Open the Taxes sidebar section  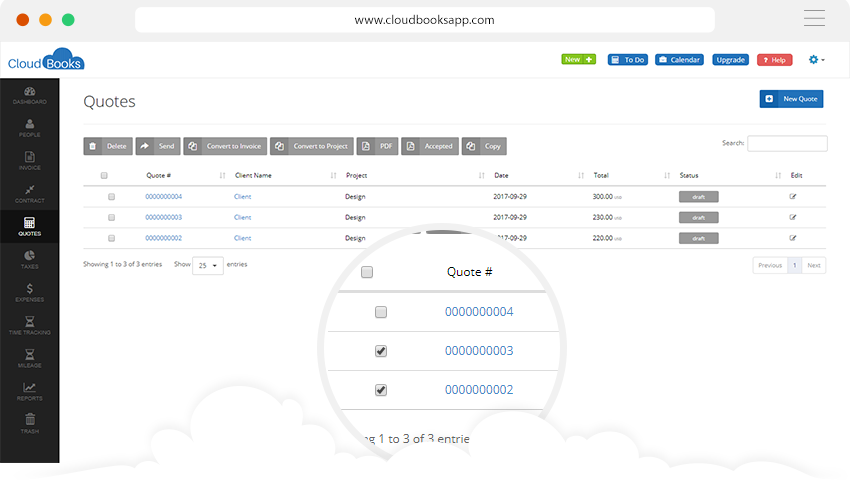click(x=29, y=260)
